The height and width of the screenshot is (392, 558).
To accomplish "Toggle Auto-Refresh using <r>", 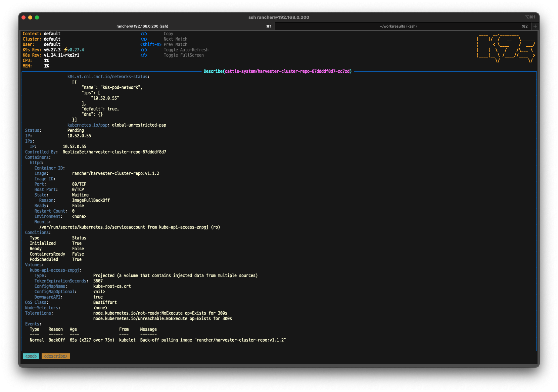I will [144, 50].
